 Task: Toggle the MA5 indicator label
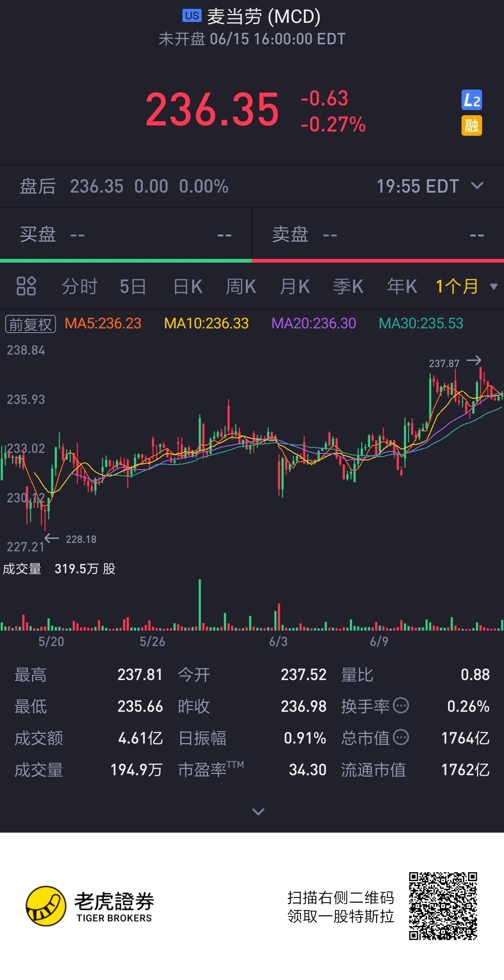click(x=103, y=323)
